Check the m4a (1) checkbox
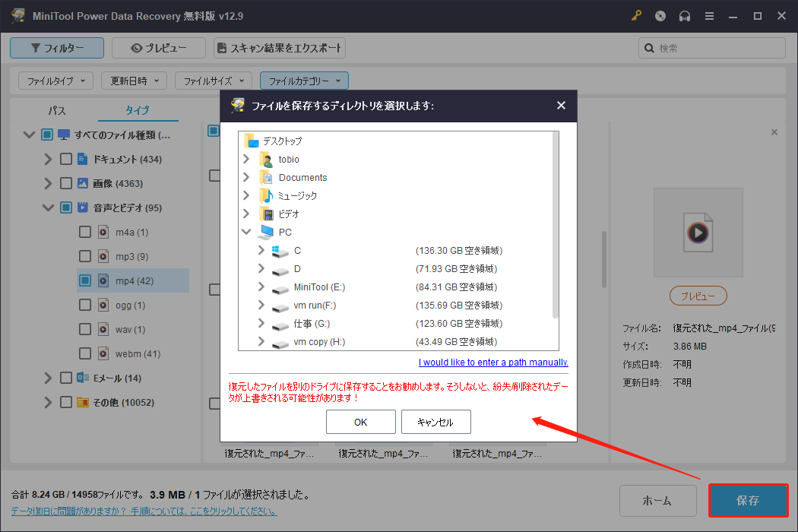The width and height of the screenshot is (798, 532). tap(85, 232)
